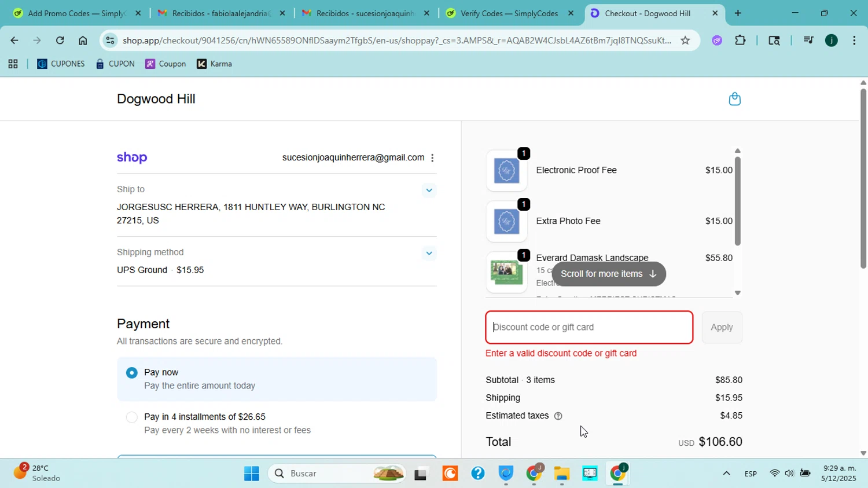The width and height of the screenshot is (868, 488).
Task: Switch to Add Promo Codes SimplyCodes tab
Action: pos(76,13)
